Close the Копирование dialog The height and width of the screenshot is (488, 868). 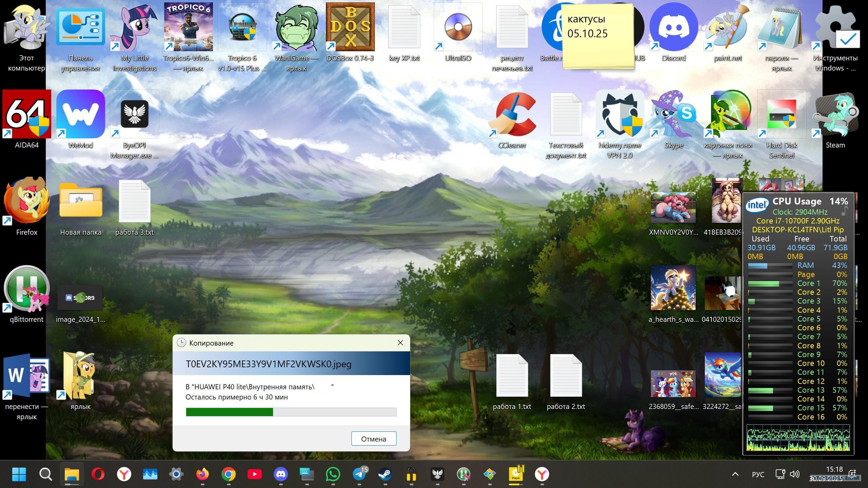(x=400, y=343)
